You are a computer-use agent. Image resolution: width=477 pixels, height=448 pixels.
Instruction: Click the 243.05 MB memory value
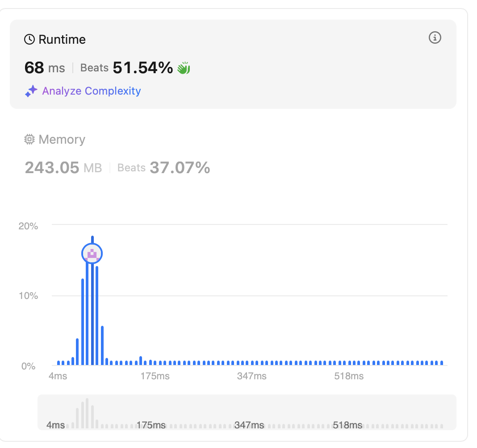click(x=63, y=168)
